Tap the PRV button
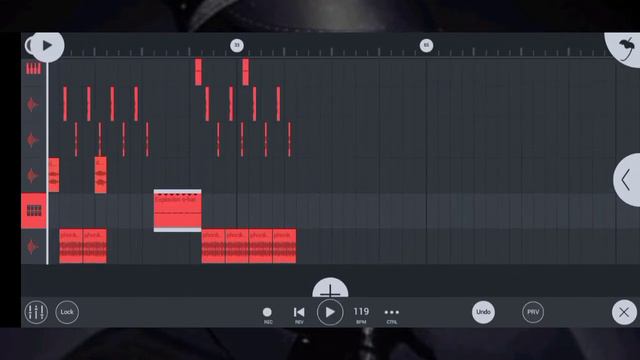Image resolution: width=640 pixels, height=360 pixels. tap(533, 312)
